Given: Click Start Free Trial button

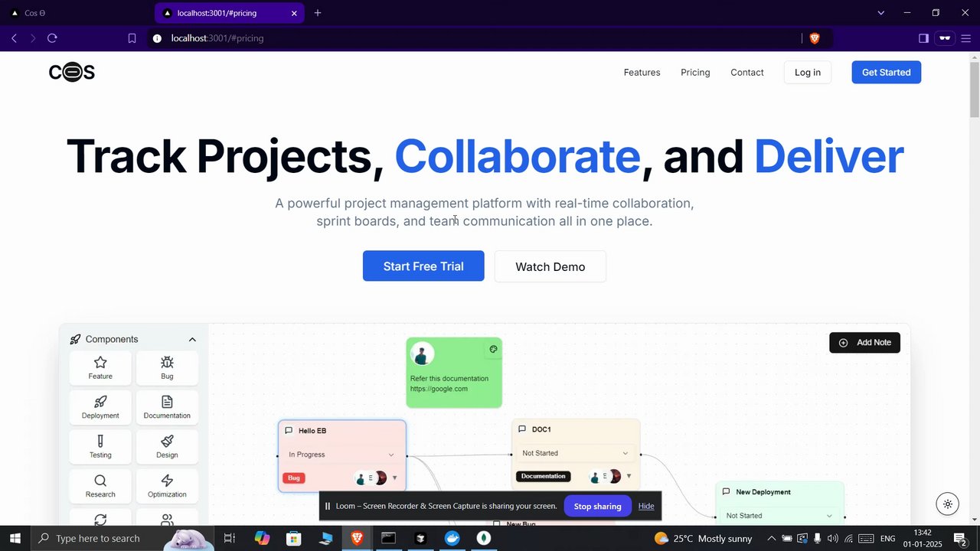Looking at the screenshot, I should click(423, 266).
